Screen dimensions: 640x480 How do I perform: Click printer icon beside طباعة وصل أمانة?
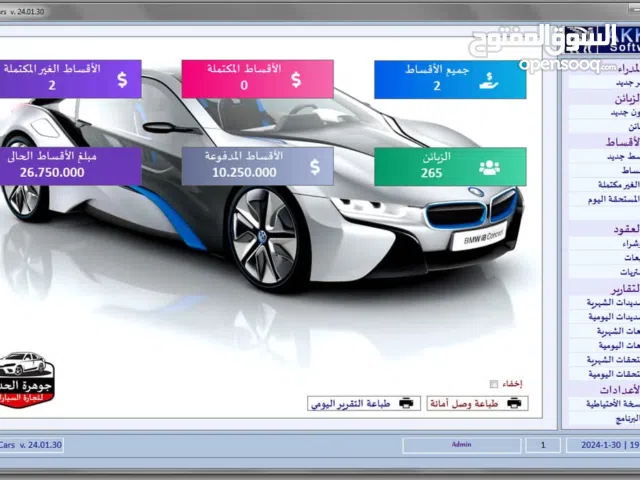(x=514, y=404)
